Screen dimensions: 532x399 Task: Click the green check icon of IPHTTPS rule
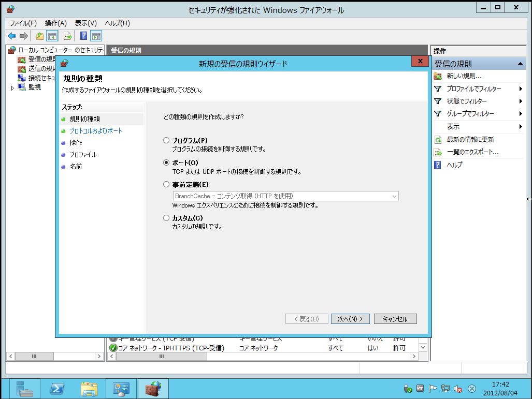pos(113,348)
